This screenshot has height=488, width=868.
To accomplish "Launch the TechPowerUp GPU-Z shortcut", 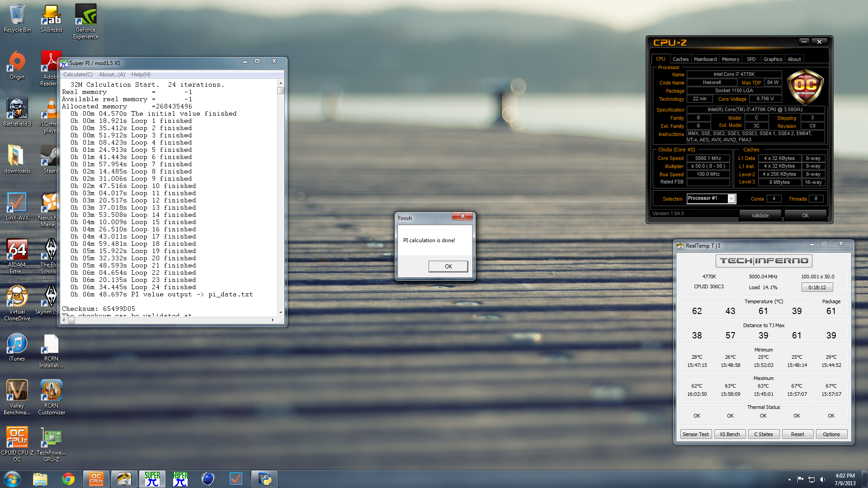I will pos(51,445).
